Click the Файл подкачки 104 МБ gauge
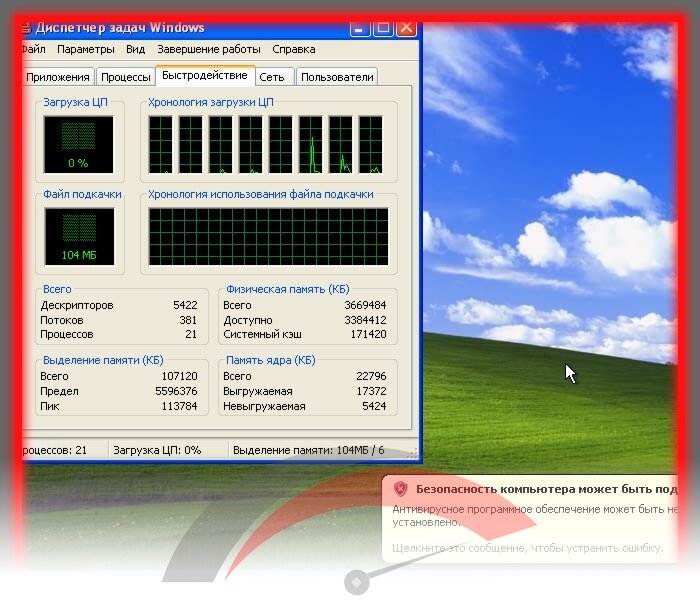 (79, 237)
